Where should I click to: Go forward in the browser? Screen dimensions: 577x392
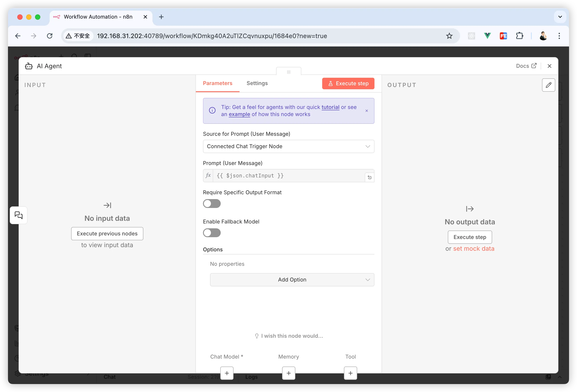(x=33, y=36)
